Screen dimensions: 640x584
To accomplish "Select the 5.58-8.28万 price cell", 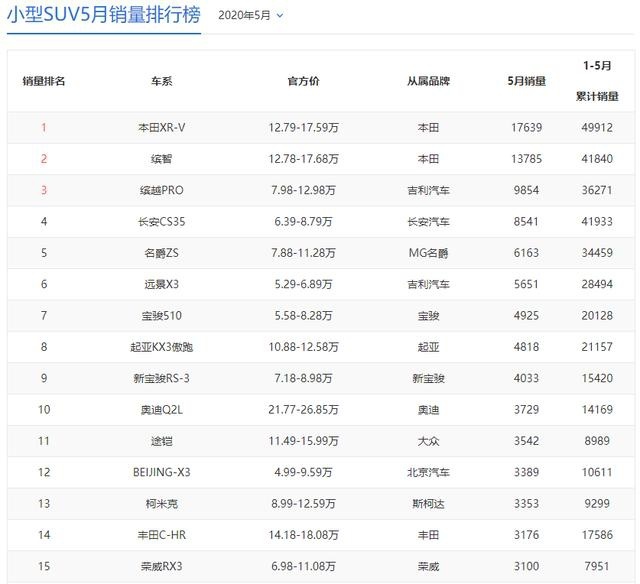I will (x=303, y=315).
